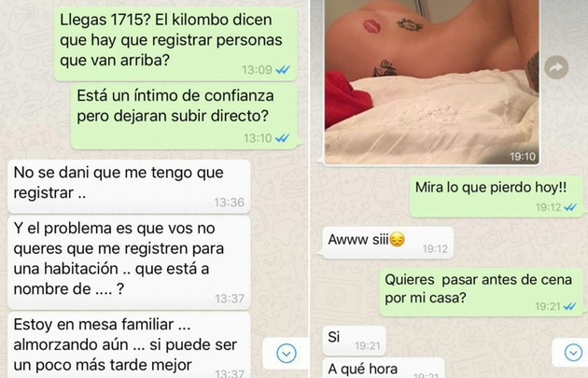The height and width of the screenshot is (378, 588).
Task: Select the 'Llegas 1715?' message bubble
Action: tap(175, 44)
